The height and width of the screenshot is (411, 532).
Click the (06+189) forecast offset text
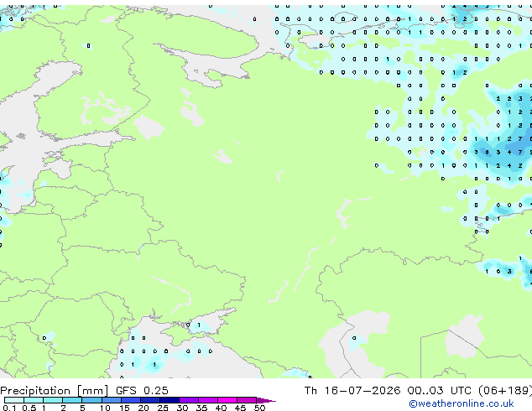505,391
